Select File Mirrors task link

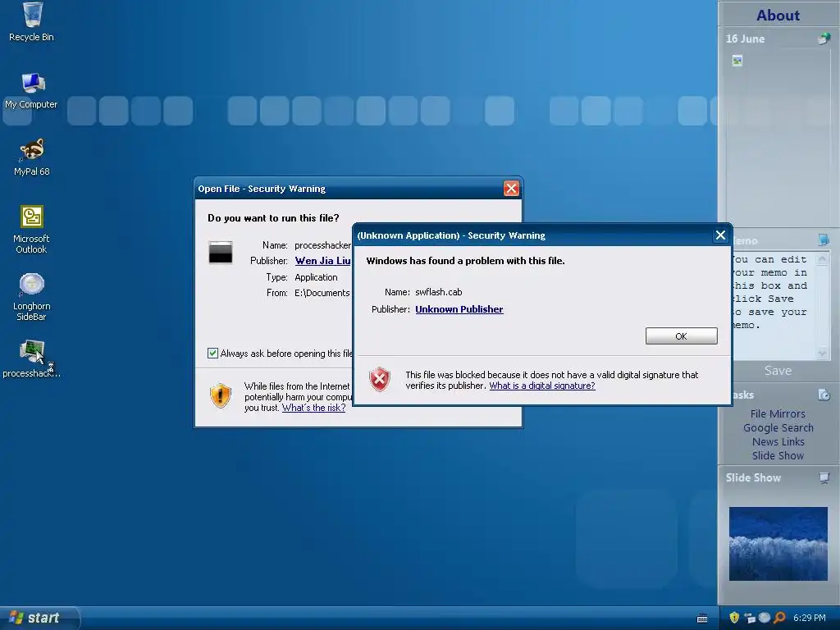778,413
